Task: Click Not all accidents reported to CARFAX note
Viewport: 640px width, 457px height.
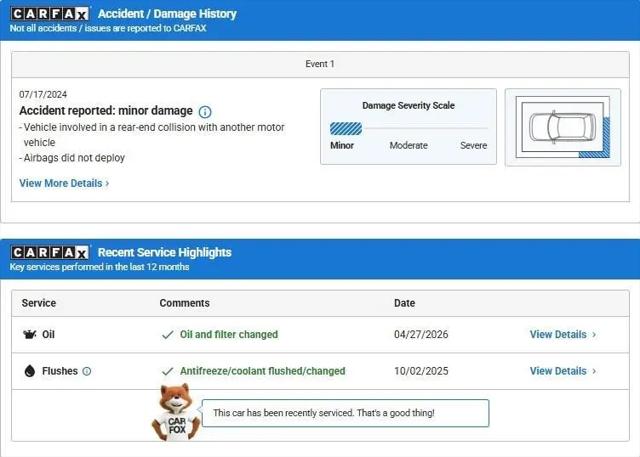Action: click(x=108, y=28)
